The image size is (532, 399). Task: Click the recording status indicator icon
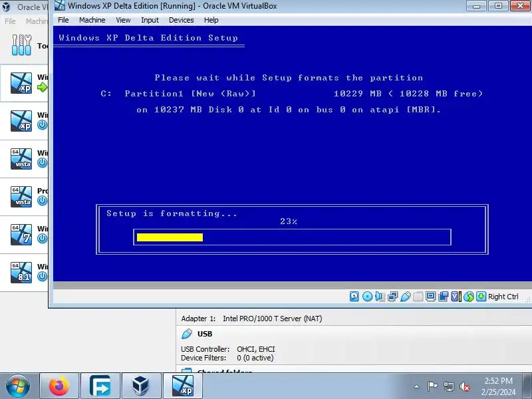tap(443, 297)
